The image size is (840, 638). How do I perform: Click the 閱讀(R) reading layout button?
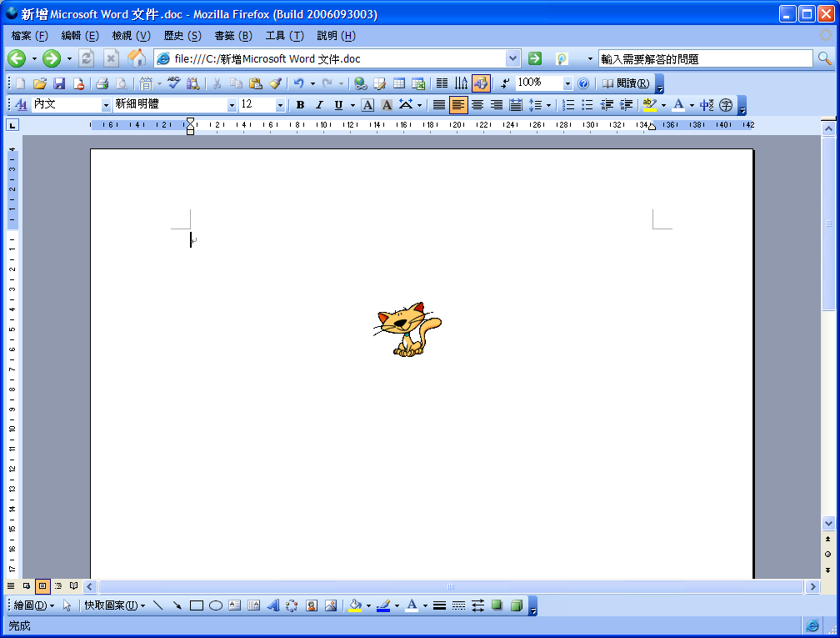point(626,83)
